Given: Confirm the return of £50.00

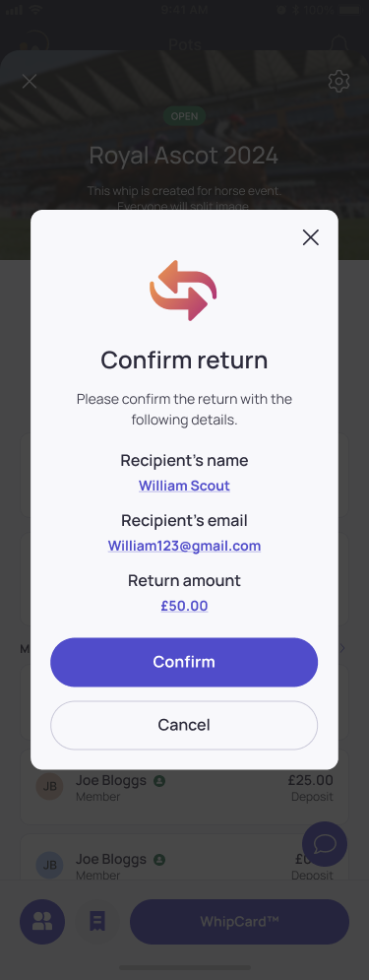Looking at the screenshot, I should [x=184, y=662].
